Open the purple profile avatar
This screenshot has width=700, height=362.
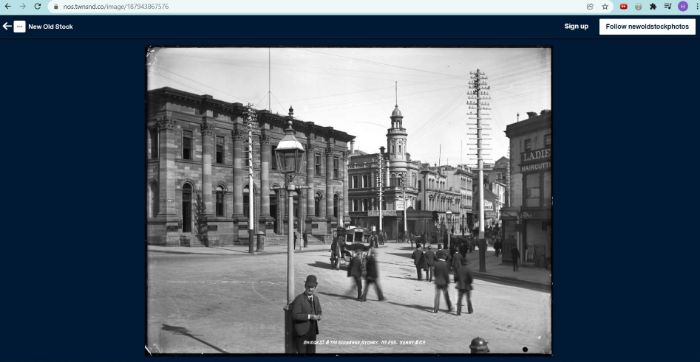pos(683,6)
